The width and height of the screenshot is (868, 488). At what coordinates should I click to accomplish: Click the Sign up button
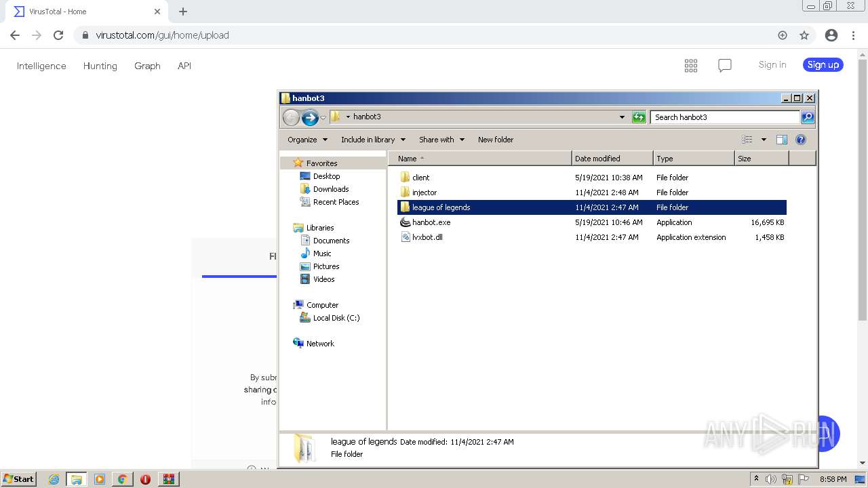823,65
